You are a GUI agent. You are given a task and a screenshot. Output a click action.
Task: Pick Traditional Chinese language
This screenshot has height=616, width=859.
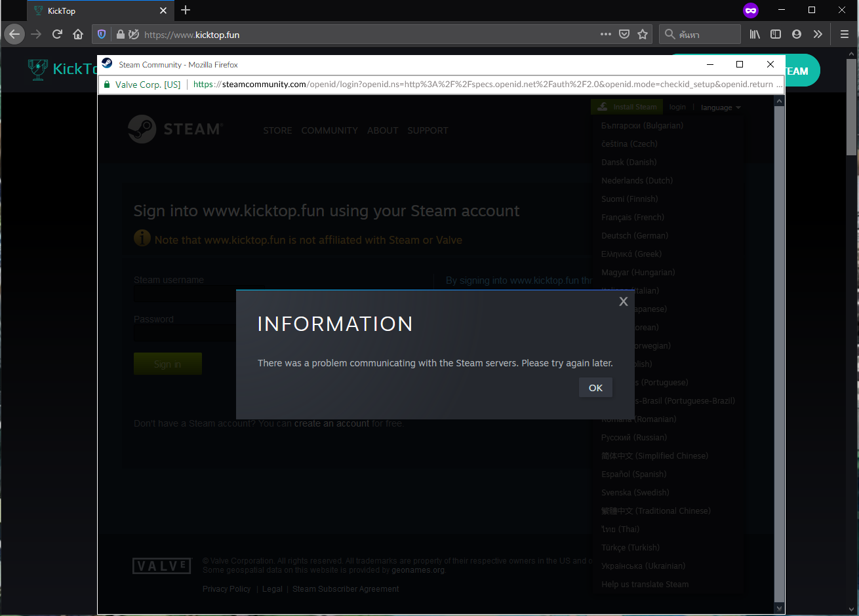[x=656, y=510]
